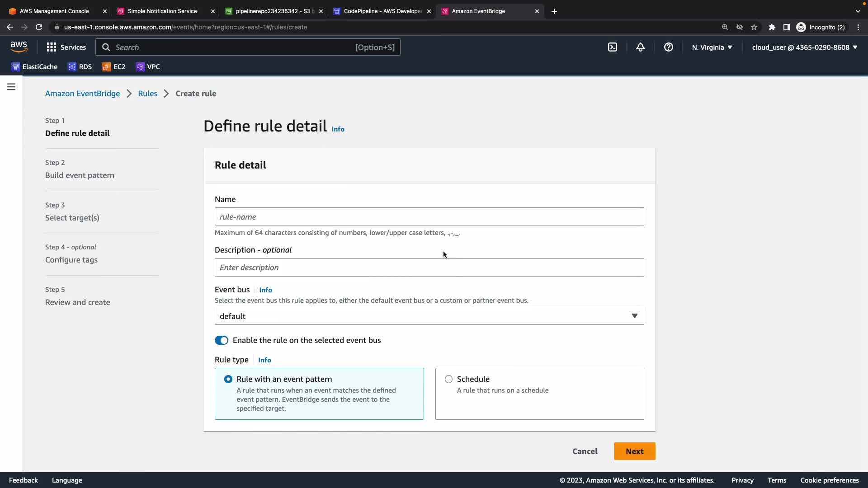Open VPC shortcut in favorites bar
The width and height of the screenshot is (868, 488).
pos(148,67)
